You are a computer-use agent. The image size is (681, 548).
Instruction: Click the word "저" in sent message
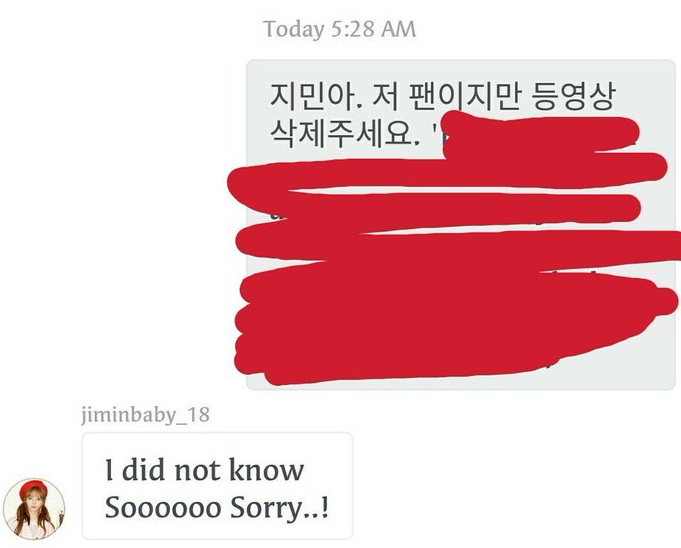[386, 96]
